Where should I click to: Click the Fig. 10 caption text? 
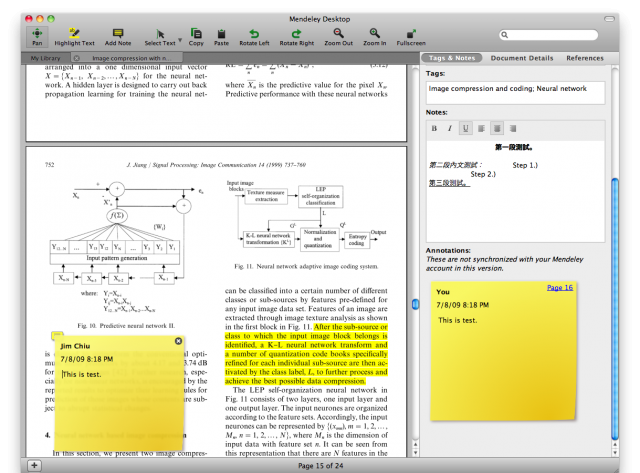point(126,326)
